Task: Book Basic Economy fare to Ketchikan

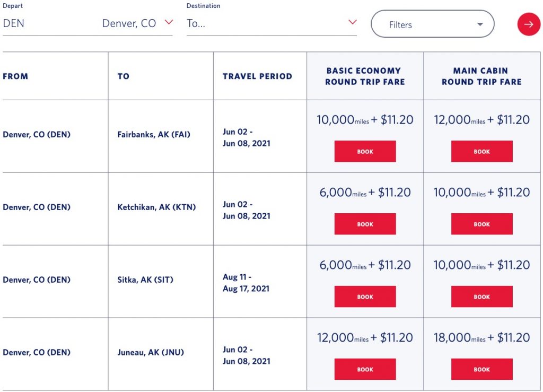Action: click(365, 224)
